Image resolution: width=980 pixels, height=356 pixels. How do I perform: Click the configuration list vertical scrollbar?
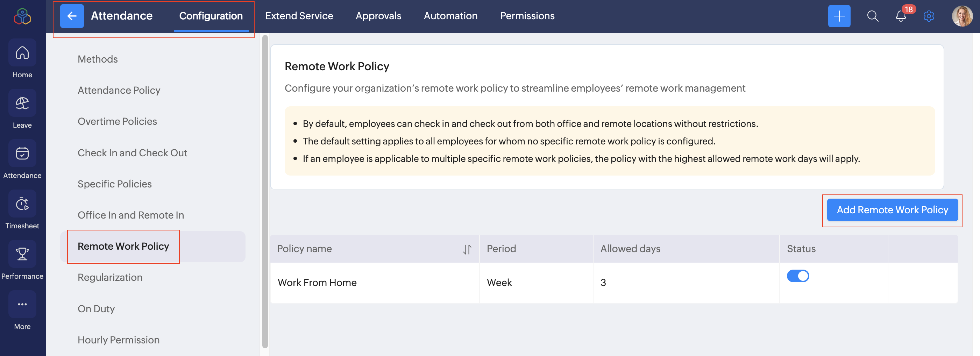[x=265, y=190]
